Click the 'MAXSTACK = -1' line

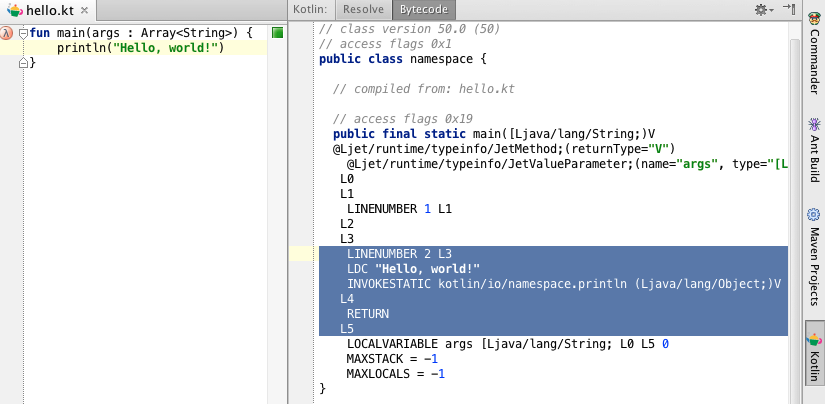tap(392, 359)
